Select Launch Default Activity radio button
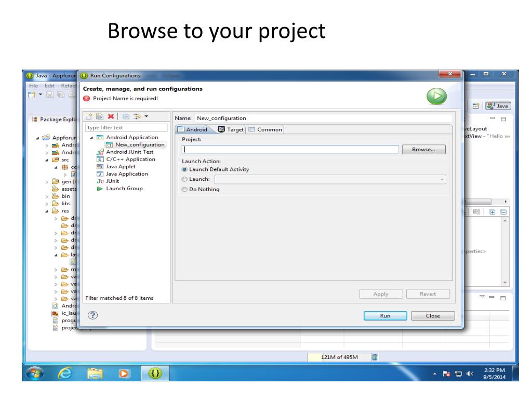 (184, 169)
